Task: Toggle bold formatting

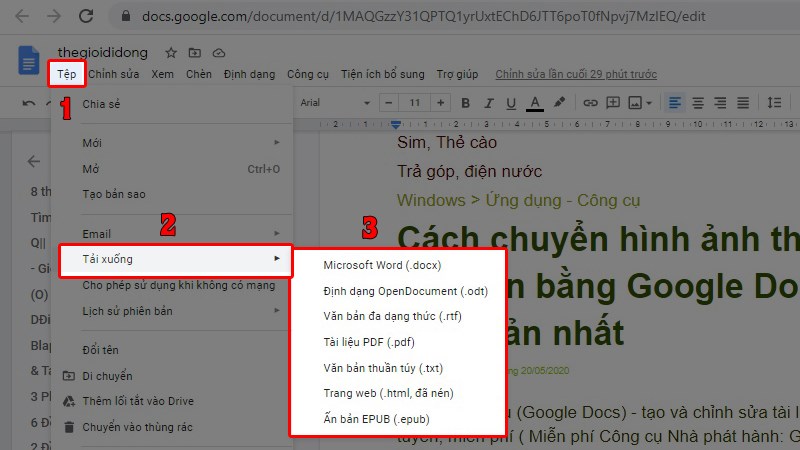Action: pos(465,103)
